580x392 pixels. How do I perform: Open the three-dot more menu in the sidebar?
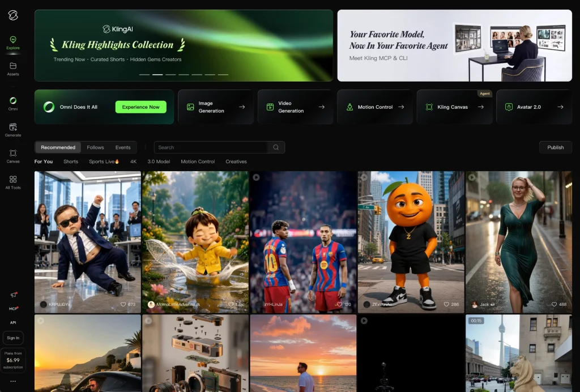coord(13,381)
